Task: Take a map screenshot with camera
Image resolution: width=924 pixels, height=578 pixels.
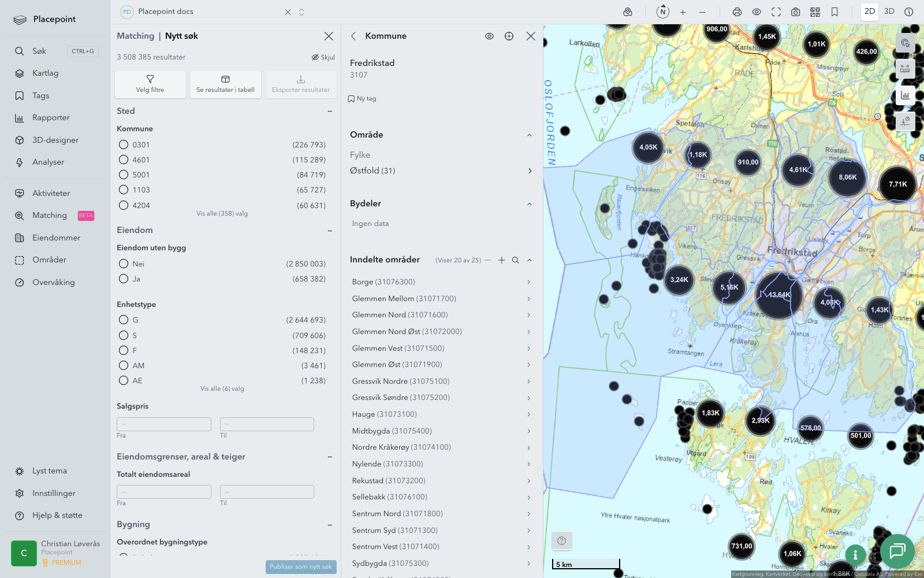Action: tap(796, 12)
